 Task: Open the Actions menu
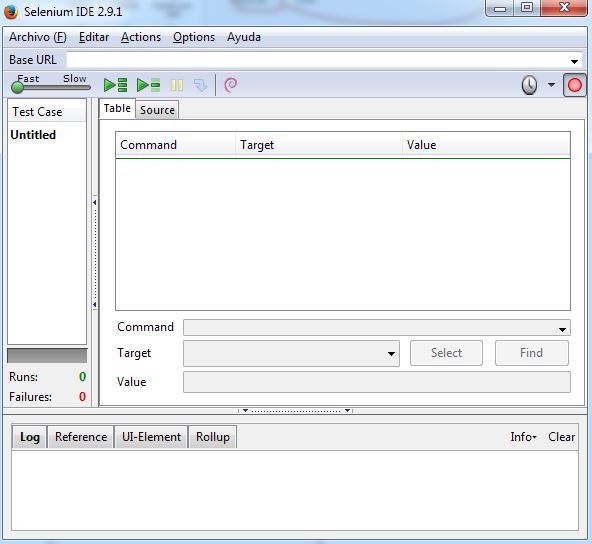click(x=141, y=37)
